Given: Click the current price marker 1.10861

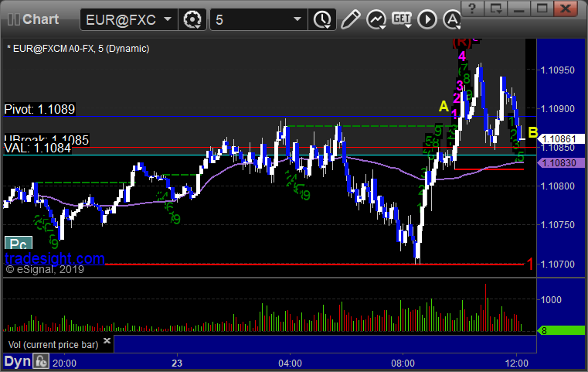Looking at the screenshot, I should [561, 139].
